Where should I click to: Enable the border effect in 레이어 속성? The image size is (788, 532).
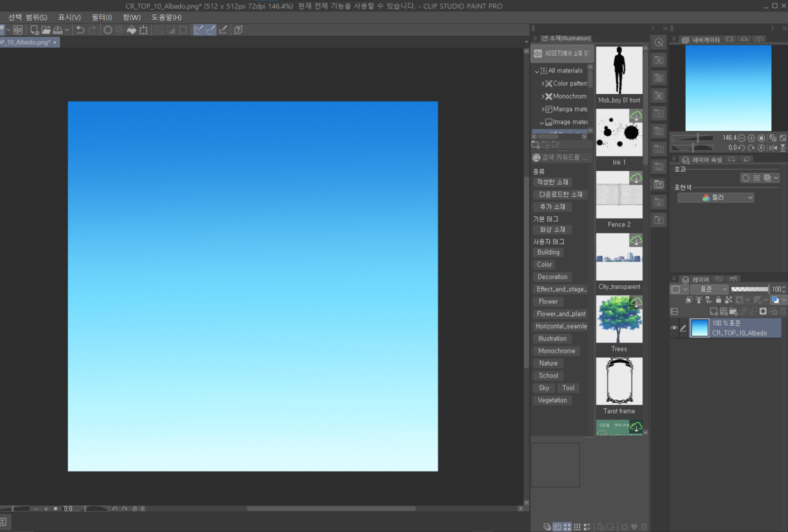point(746,178)
